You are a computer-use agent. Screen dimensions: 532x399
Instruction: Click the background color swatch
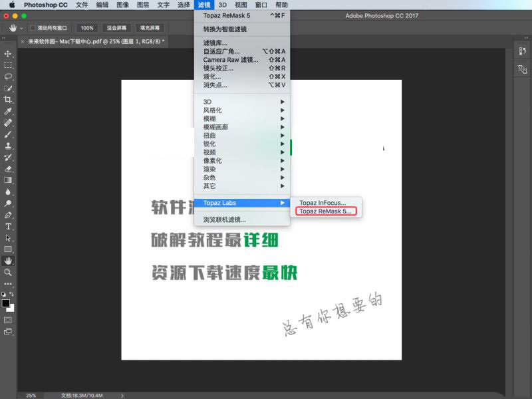click(12, 309)
